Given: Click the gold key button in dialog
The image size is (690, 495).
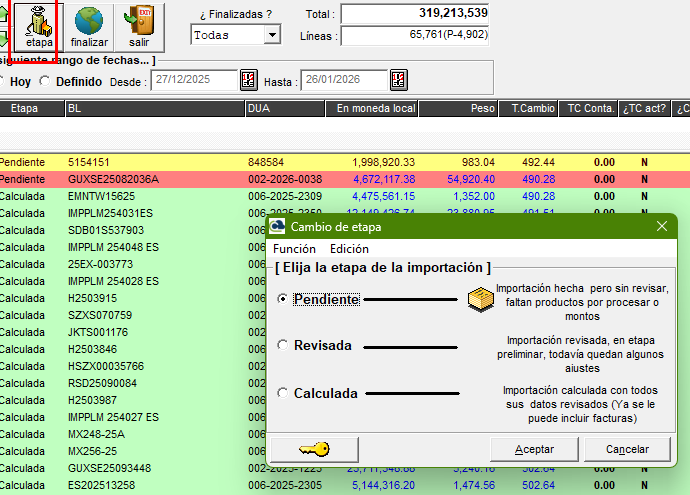Looking at the screenshot, I should [315, 449].
